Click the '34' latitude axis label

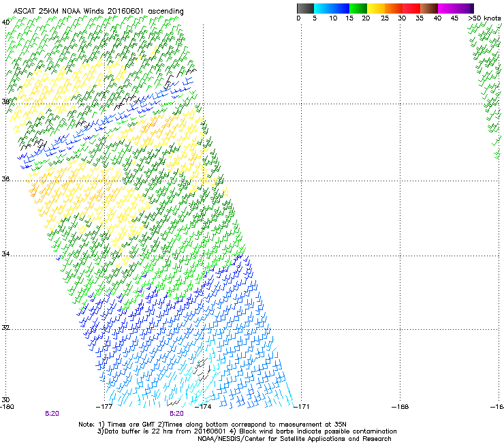coord(5,254)
